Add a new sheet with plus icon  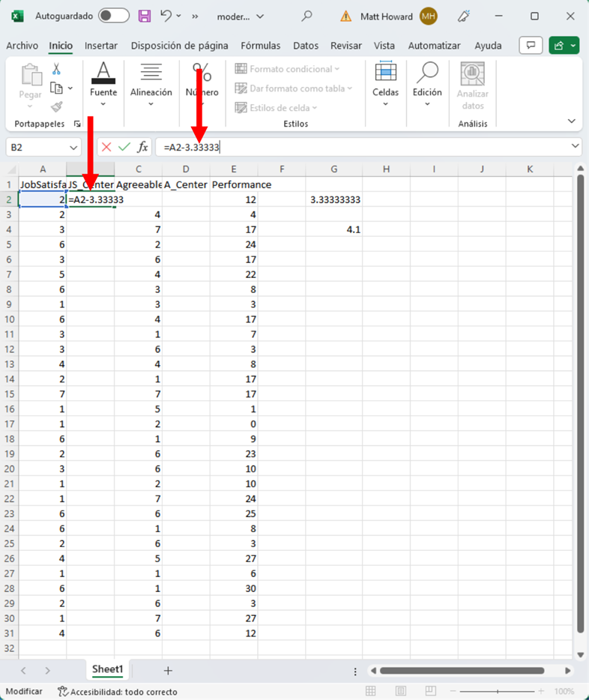point(168,670)
